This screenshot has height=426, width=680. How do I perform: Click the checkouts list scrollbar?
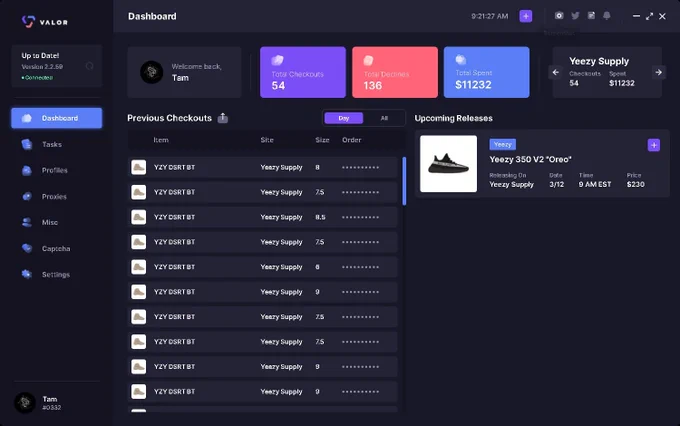pyautogui.click(x=404, y=181)
